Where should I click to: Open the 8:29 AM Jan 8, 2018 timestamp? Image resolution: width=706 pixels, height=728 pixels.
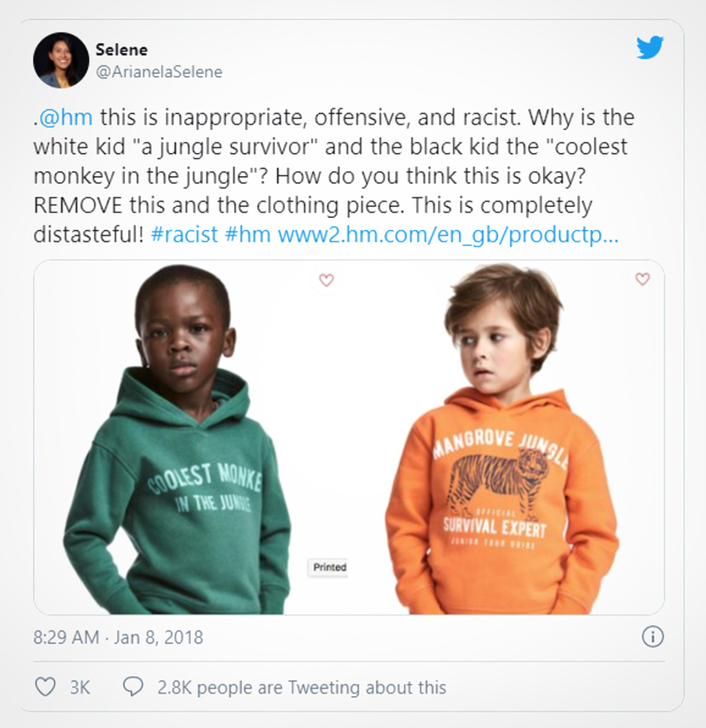pyautogui.click(x=118, y=638)
